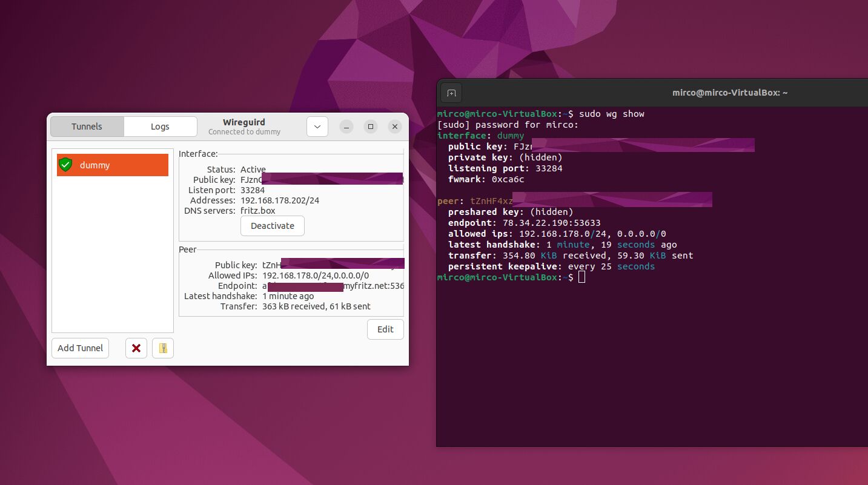Screen dimensions: 868x485
Task: Click the Wireguird title Connected to dummy
Action: coord(244,132)
